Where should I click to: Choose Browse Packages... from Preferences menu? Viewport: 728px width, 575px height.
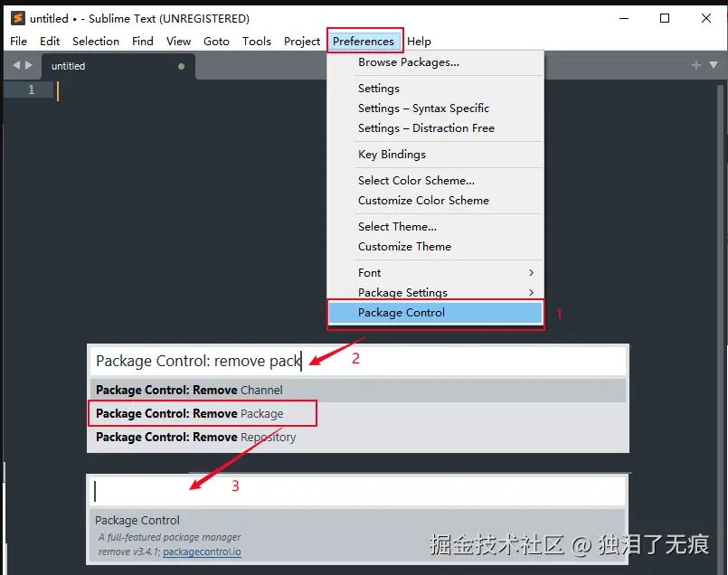click(x=435, y=62)
